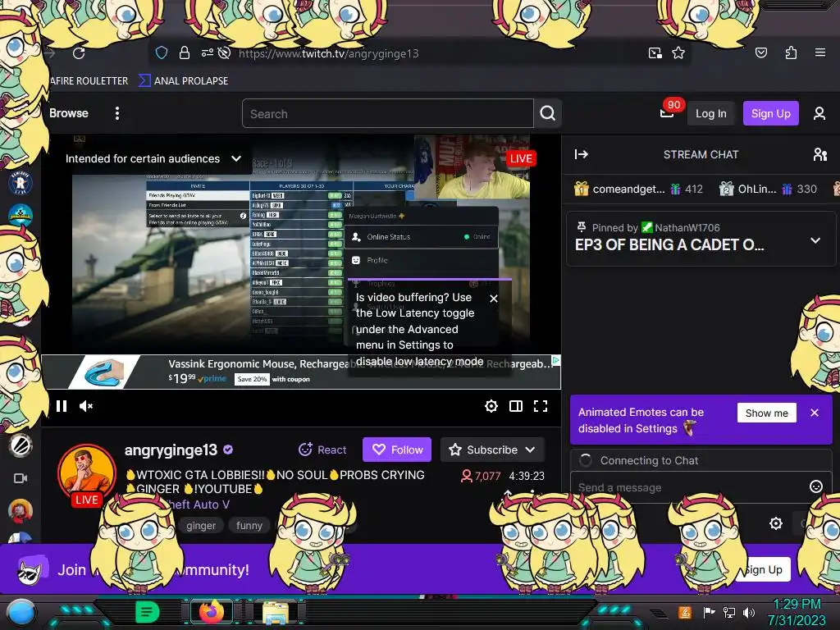Image resolution: width=840 pixels, height=630 pixels.
Task: Click the Start orb button
Action: [x=21, y=612]
